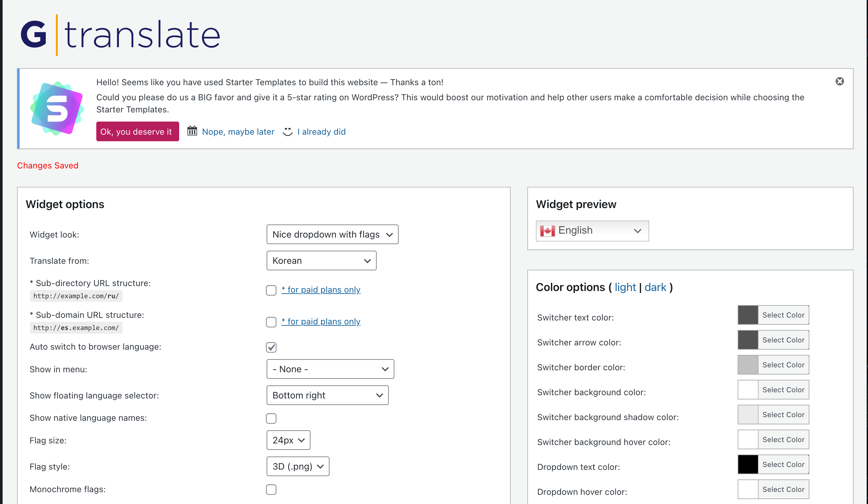868x504 pixels.
Task: Switch color options to dark preset
Action: click(655, 287)
